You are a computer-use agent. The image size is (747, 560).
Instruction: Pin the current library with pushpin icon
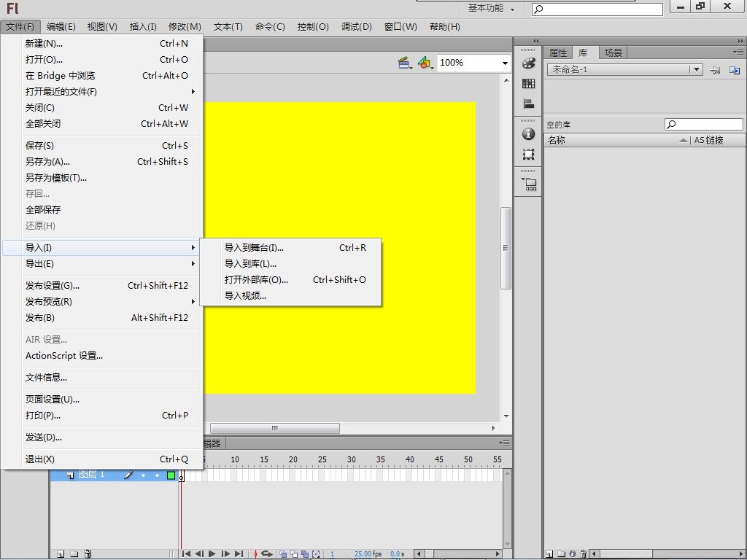point(716,70)
